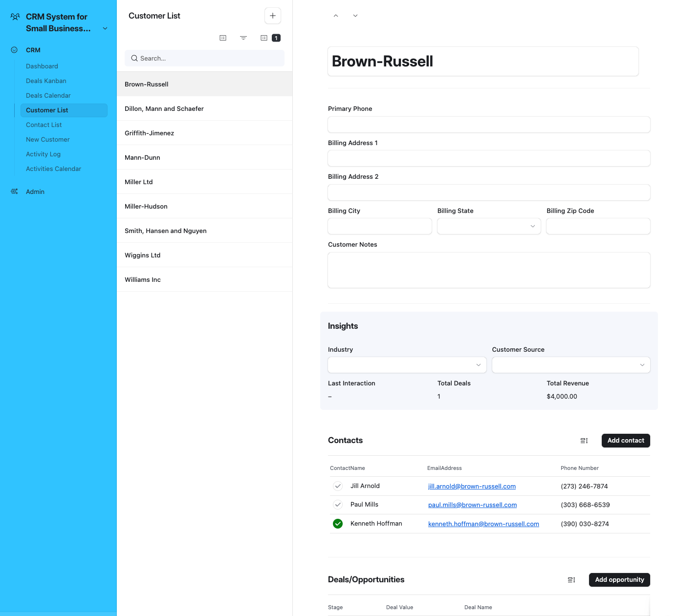Click the card view icon left of the filter

tap(223, 38)
